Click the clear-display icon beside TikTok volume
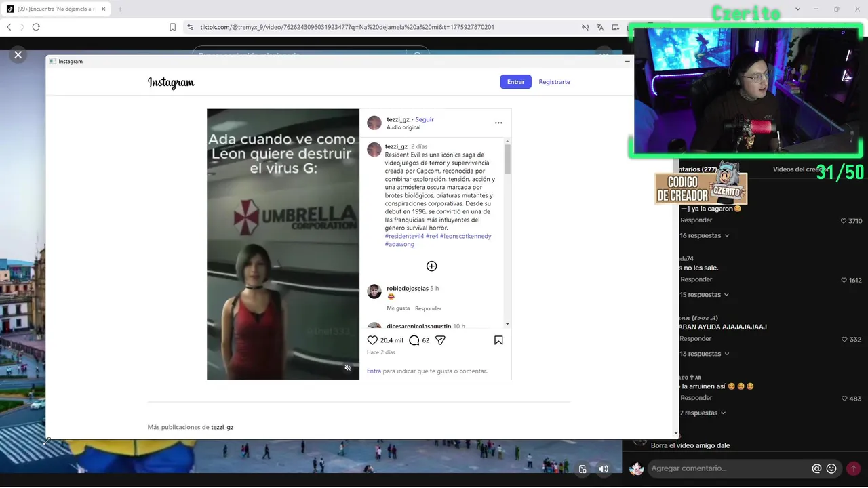The image size is (868, 488). [x=583, y=469]
